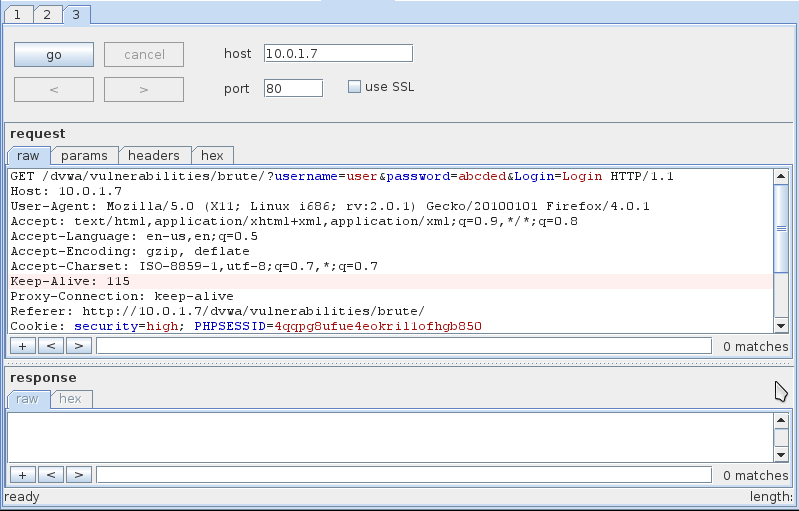Click response scrollbar down arrow
Viewport: 799px width, 511px height.
781,454
